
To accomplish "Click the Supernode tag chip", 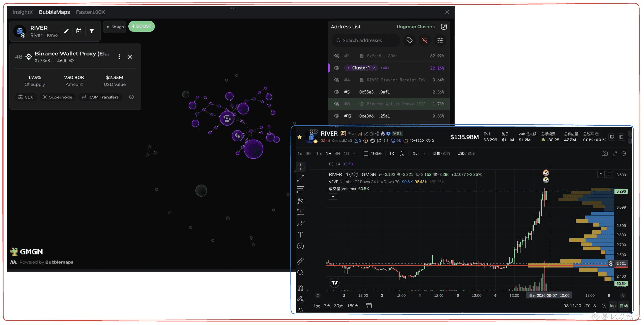I will pos(57,97).
